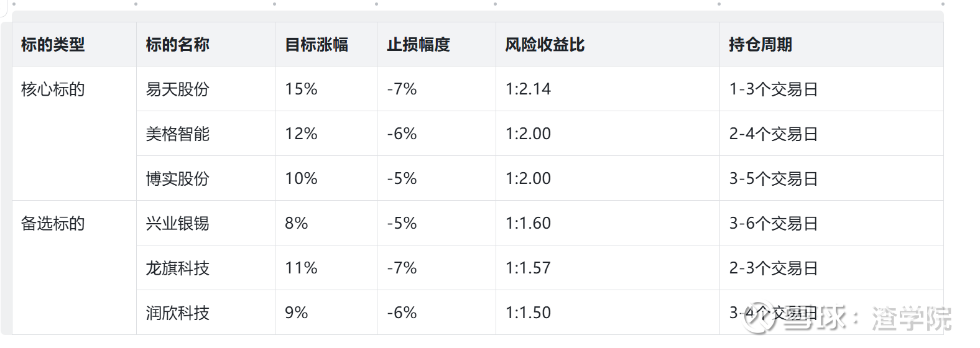Select the 美格智能 stock name

177,134
